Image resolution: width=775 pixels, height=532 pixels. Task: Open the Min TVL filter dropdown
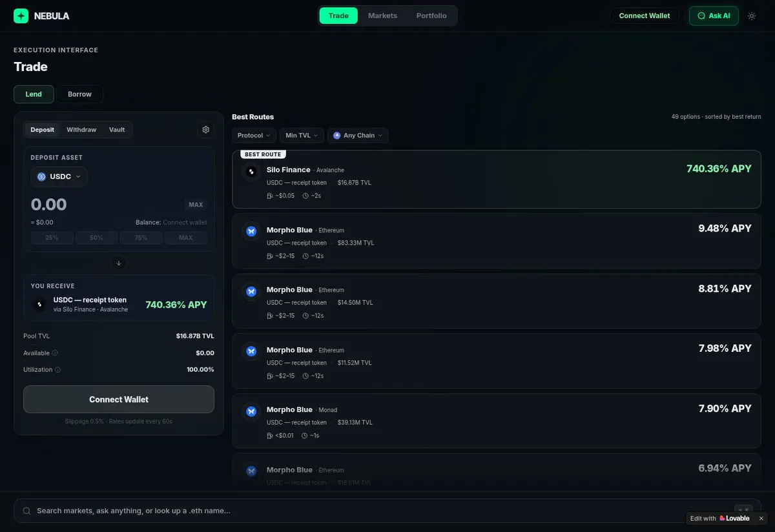(x=302, y=136)
